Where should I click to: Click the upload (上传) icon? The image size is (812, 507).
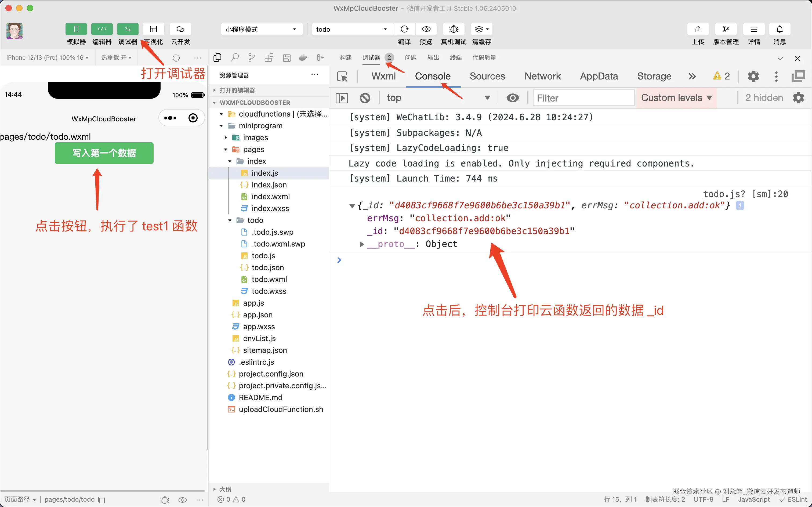coord(698,29)
